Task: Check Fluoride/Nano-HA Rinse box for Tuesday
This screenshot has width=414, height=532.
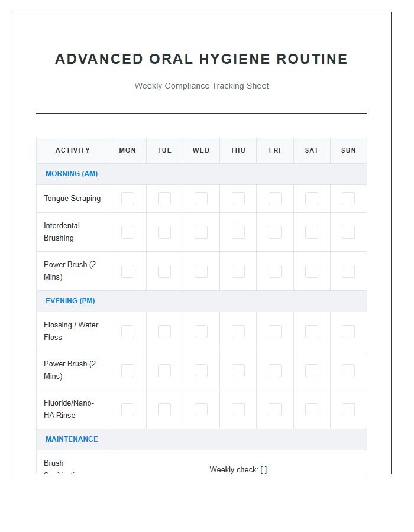Action: [x=164, y=410]
